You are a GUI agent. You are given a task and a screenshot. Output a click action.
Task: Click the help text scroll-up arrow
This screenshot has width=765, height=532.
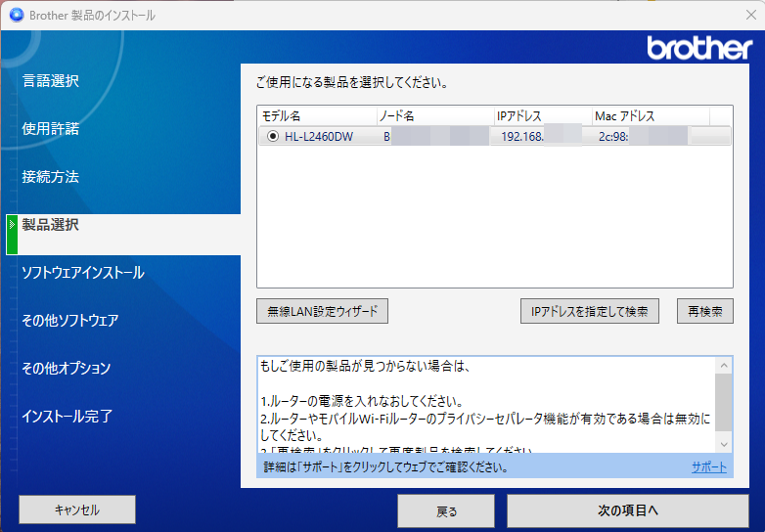tap(724, 365)
